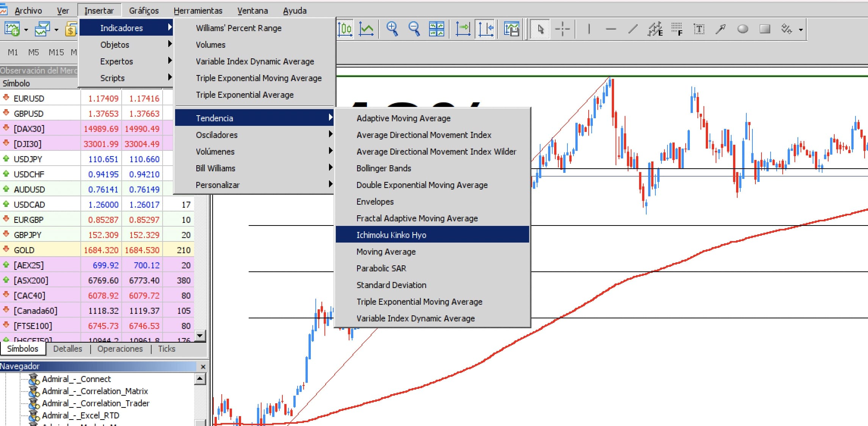Toggle the chart shift from right edge
The width and height of the screenshot is (868, 426).
pos(486,28)
